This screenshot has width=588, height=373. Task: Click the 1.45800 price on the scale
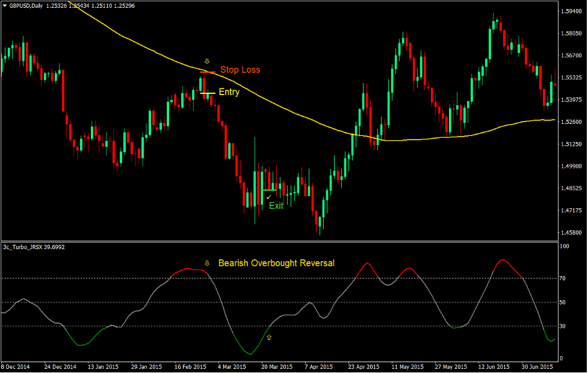(x=571, y=232)
